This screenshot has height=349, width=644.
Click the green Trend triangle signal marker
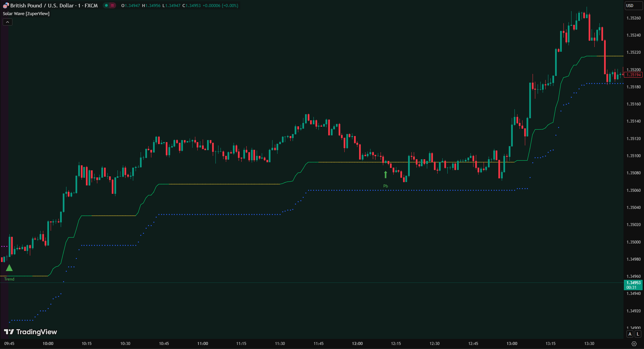(9, 268)
